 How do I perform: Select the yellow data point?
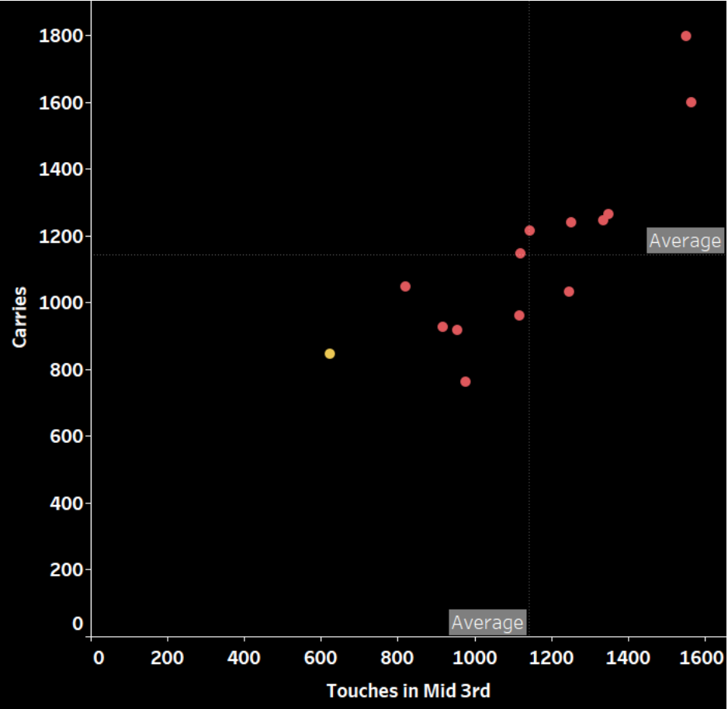(330, 354)
